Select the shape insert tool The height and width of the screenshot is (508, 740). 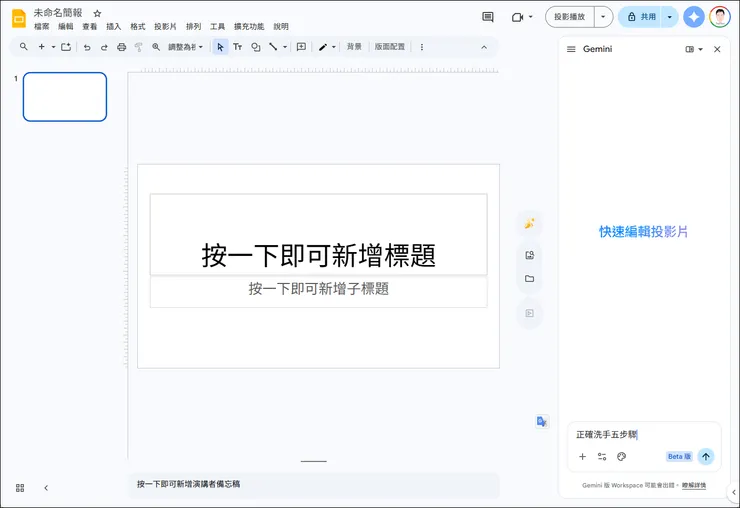[x=256, y=47]
